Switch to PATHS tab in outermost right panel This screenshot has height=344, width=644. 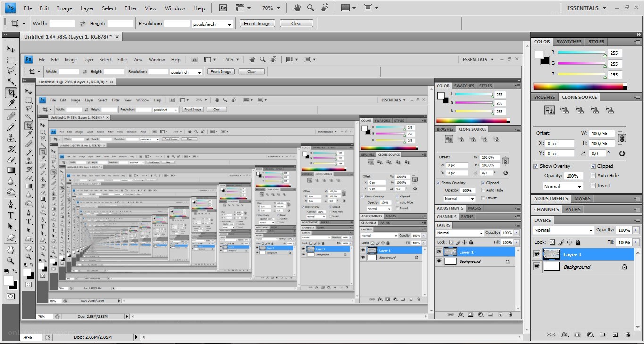573,209
